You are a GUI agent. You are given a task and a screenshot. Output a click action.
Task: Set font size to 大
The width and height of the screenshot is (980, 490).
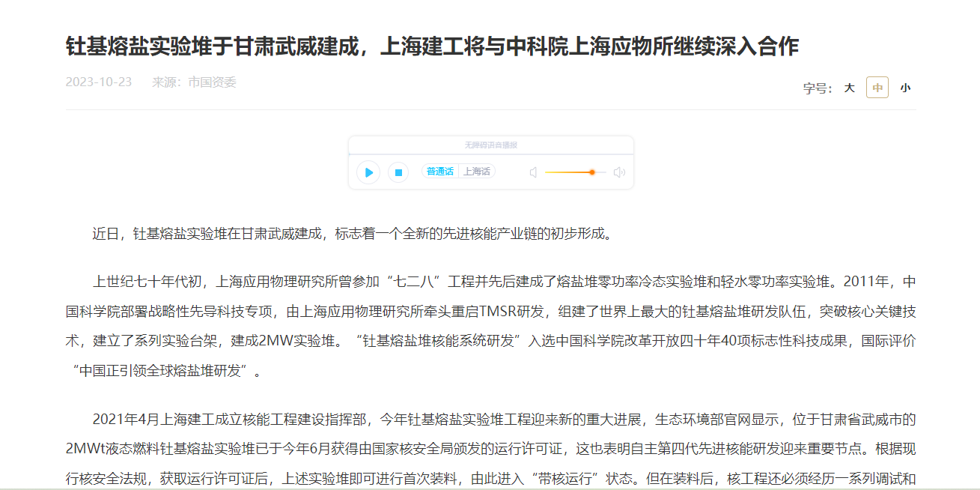(850, 88)
